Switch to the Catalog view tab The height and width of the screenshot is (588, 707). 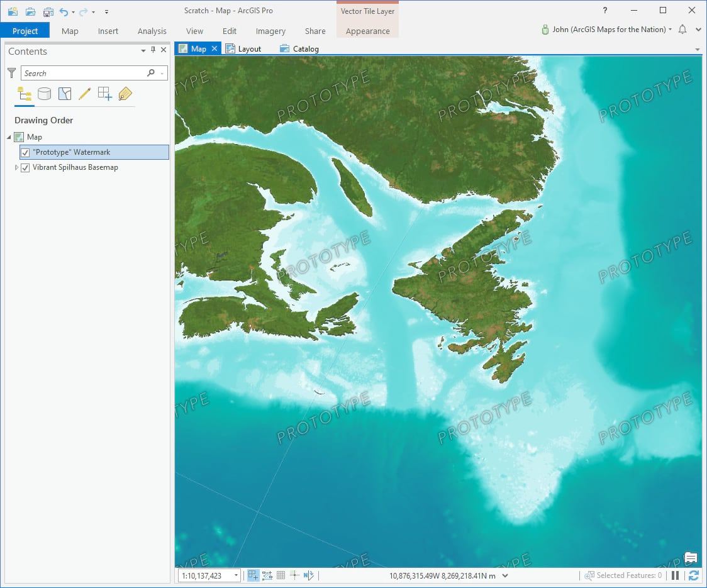point(299,48)
